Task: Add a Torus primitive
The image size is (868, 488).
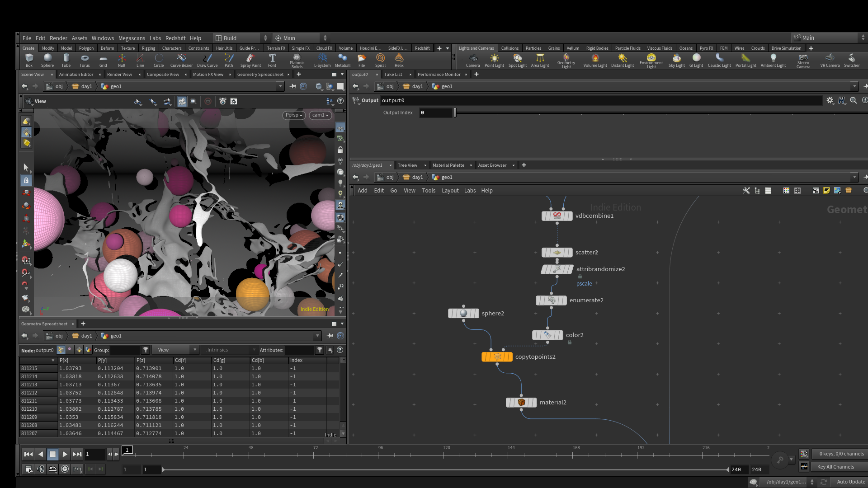Action: pyautogui.click(x=85, y=61)
